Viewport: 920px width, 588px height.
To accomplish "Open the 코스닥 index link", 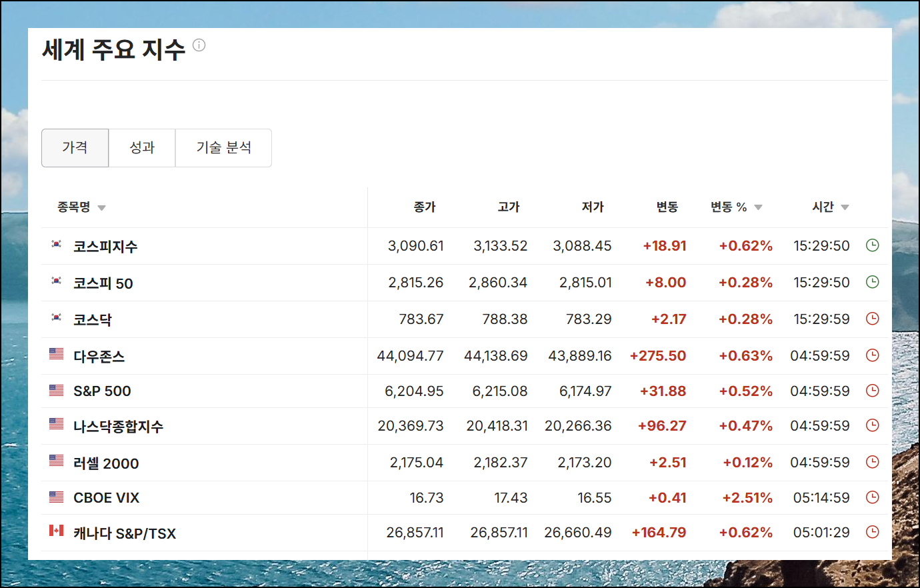I will (x=93, y=320).
